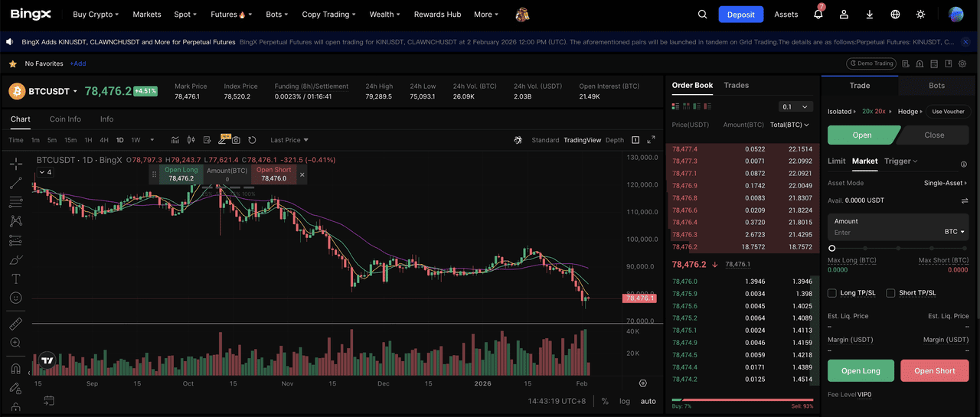980x417 pixels.
Task: Select the trend line drawing tool
Action: pyautogui.click(x=15, y=183)
